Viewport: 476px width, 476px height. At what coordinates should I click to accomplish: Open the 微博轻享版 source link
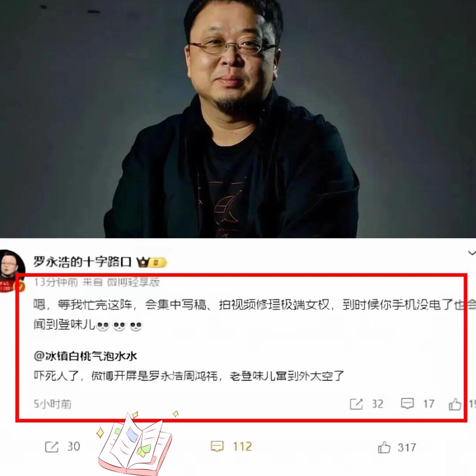(134, 283)
